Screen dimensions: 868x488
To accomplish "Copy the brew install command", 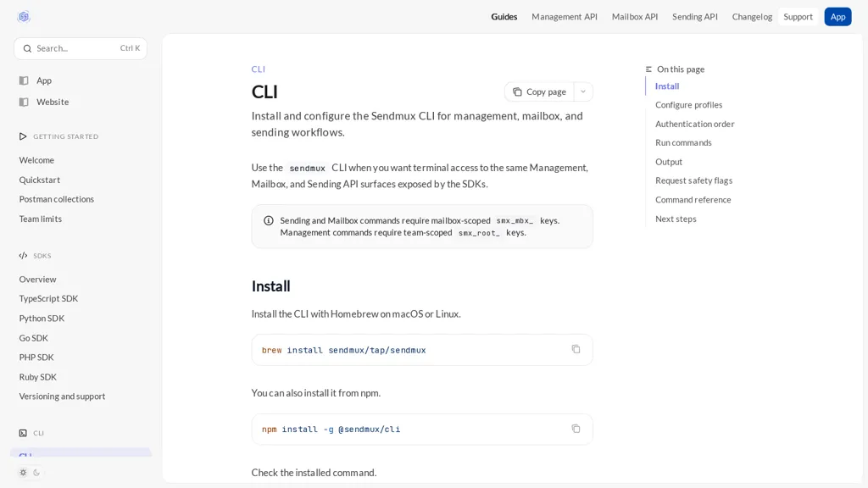I will (x=576, y=349).
